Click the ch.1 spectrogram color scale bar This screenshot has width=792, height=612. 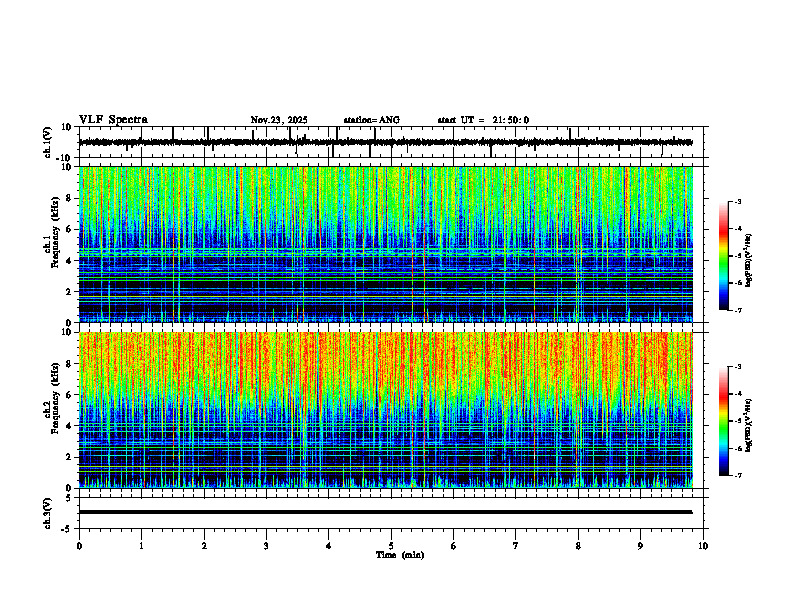724,256
